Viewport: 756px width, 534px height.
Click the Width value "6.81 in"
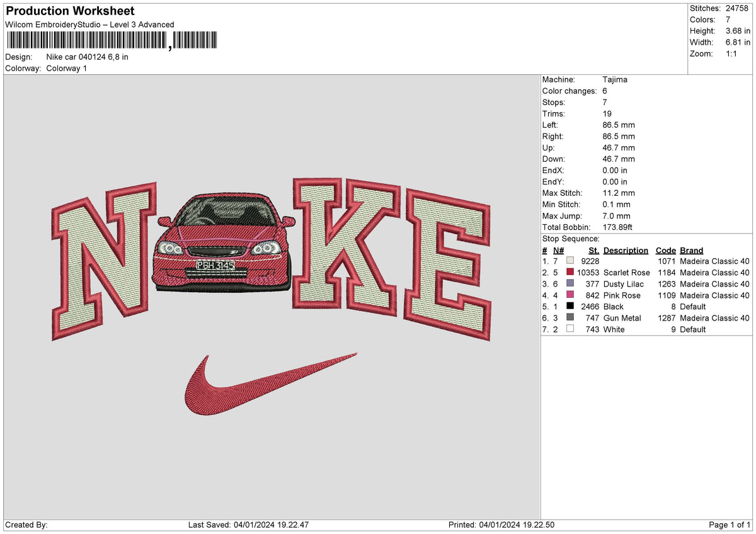[x=738, y=42]
